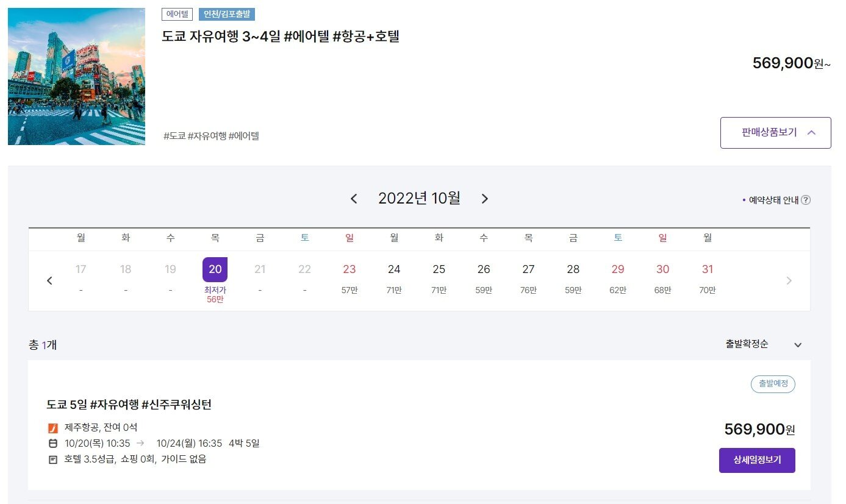
Task: Click the 도쿄 5일 자유여행 product title
Action: 129,404
